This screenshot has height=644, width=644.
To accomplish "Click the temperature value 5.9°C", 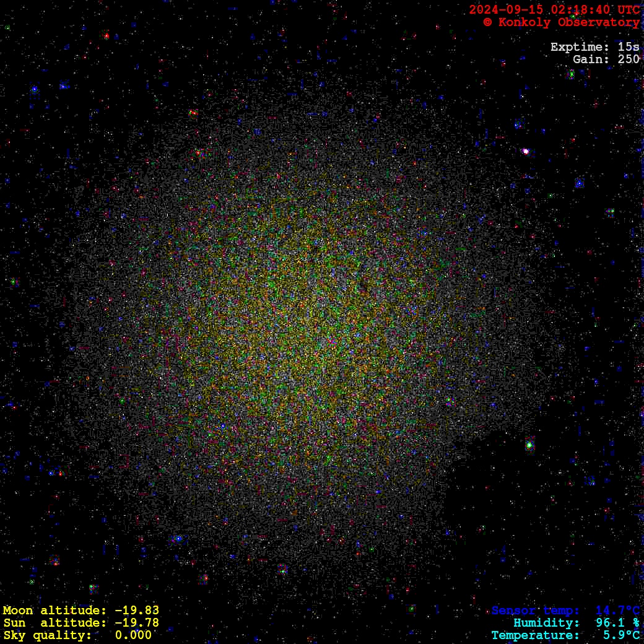I will [x=621, y=635].
